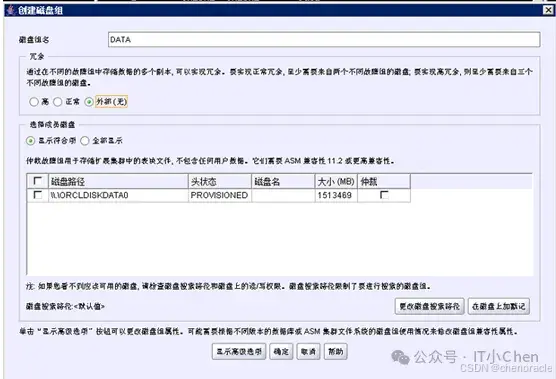Select the 正常 redundancy radio button
Image resolution: width=556 pixels, height=379 pixels.
pyautogui.click(x=57, y=102)
